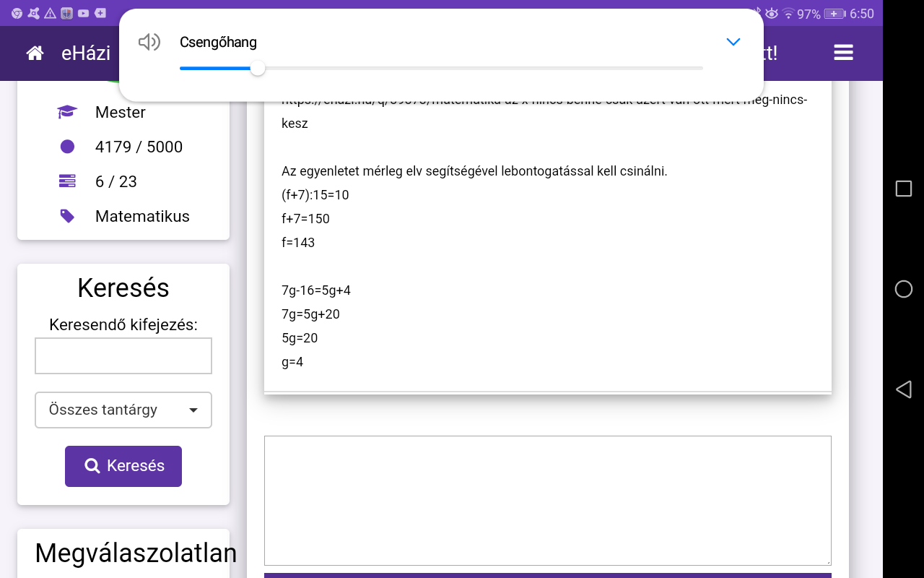This screenshot has height=578, width=924.
Task: Focus the Keresendő kifejezés search field
Action: pyautogui.click(x=123, y=355)
